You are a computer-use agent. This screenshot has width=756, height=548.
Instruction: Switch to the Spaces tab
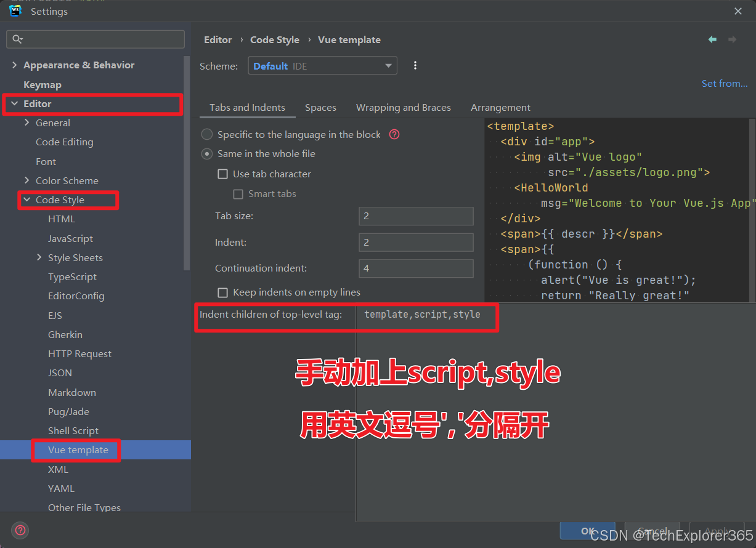(320, 107)
